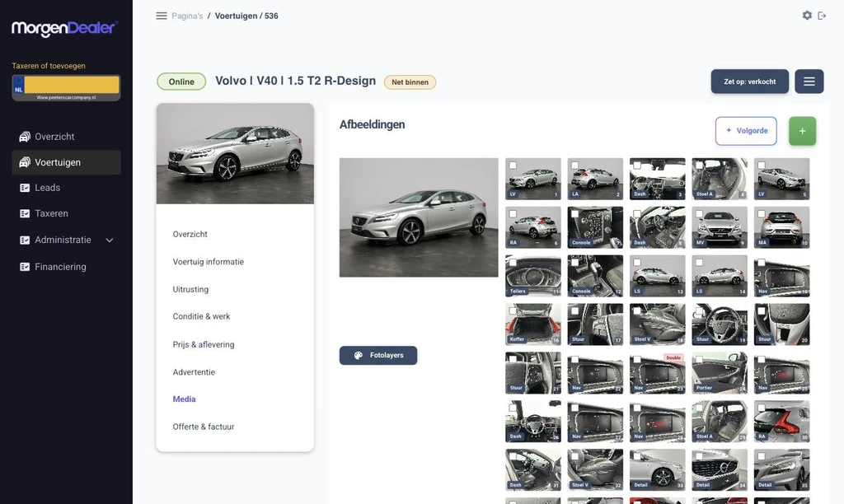Go to Voertuig informatie section
The width and height of the screenshot is (844, 504).
click(209, 262)
